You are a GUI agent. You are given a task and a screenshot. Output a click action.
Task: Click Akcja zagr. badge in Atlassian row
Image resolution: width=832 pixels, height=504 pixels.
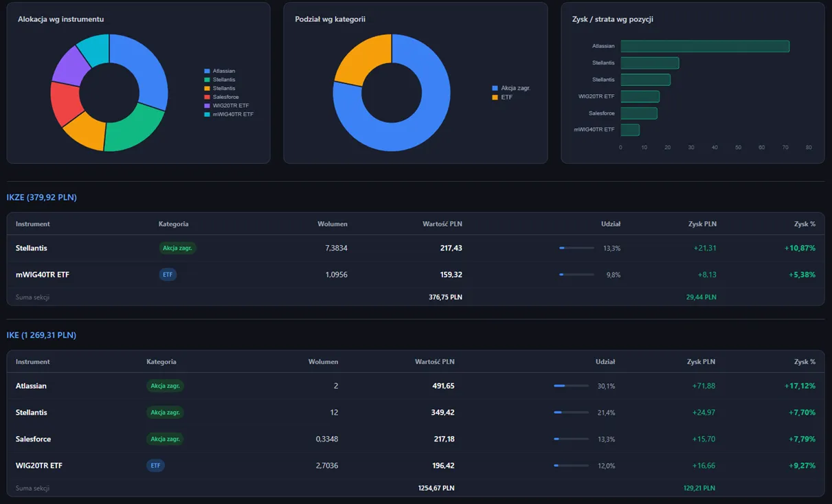pyautogui.click(x=165, y=386)
